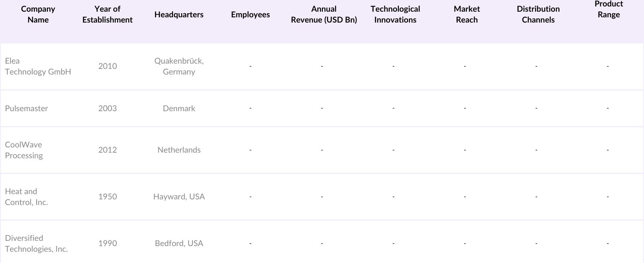Click the Bedford, USA headquarters cell
644x263 pixels.
(x=179, y=243)
